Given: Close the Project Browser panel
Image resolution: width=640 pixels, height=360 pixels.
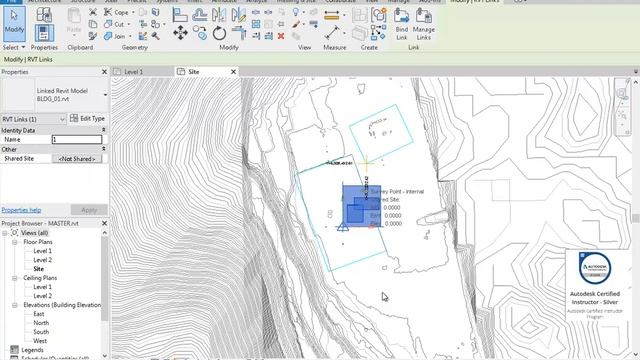Looking at the screenshot, I should (104, 223).
